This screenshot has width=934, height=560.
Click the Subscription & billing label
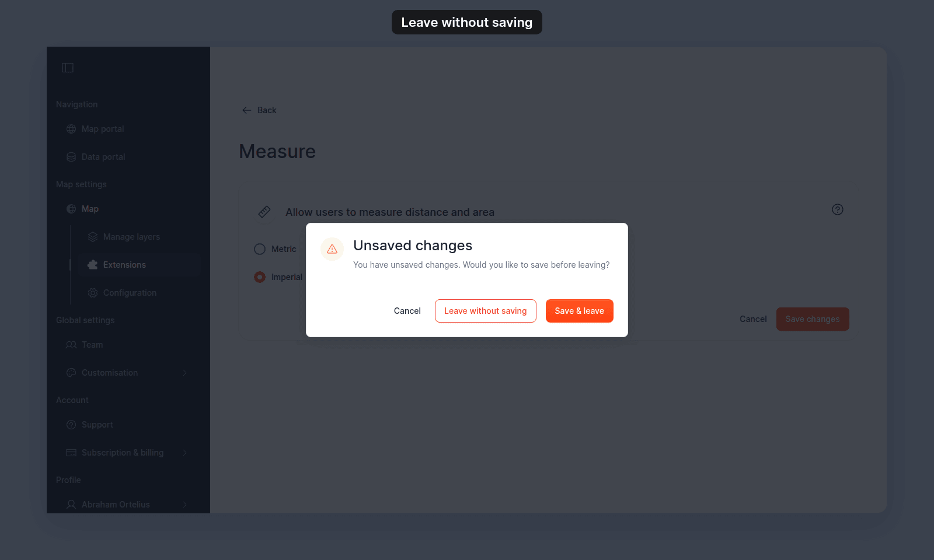pos(123,453)
